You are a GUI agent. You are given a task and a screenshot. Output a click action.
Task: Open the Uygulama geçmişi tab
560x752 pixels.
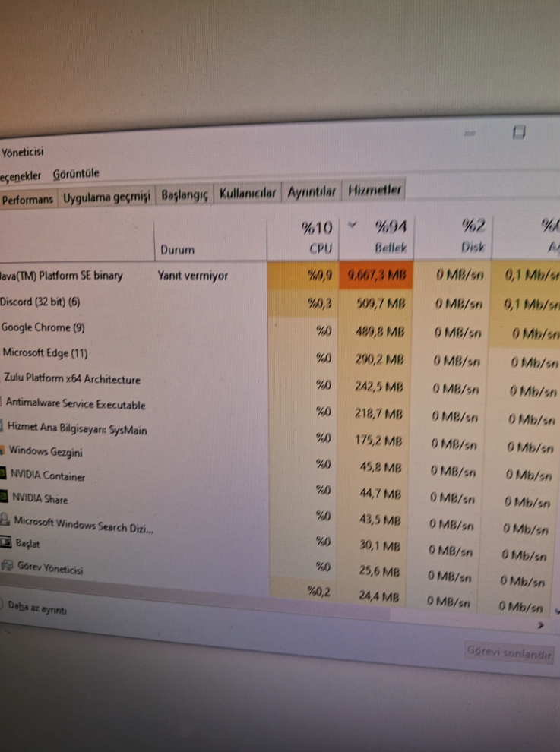[x=106, y=197]
